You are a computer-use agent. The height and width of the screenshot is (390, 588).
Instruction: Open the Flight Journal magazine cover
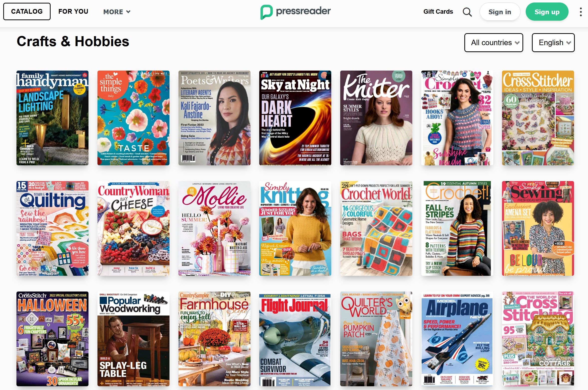295,339
